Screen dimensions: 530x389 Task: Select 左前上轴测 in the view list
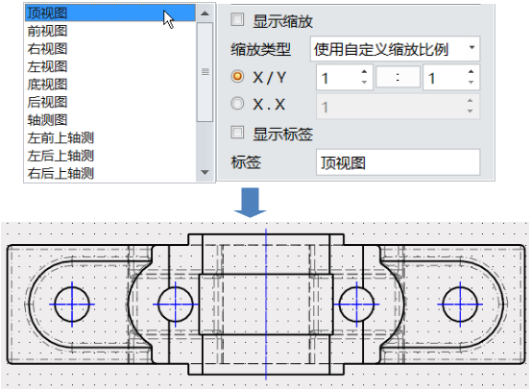point(110,138)
